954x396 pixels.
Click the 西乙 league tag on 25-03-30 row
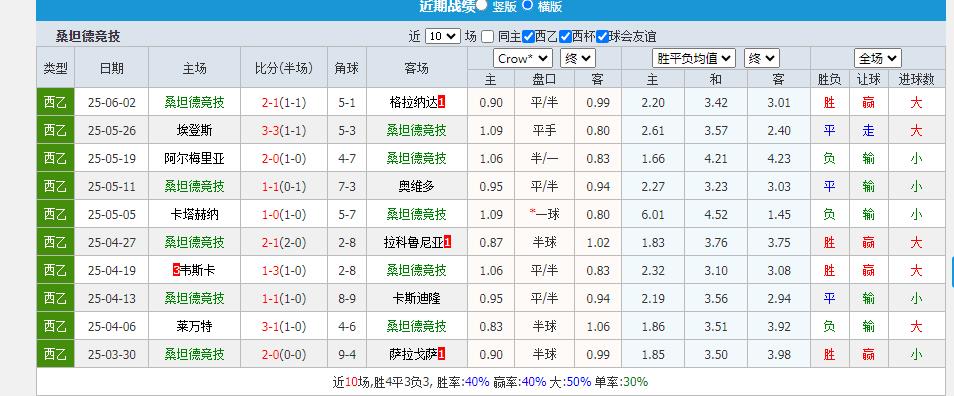coord(55,354)
